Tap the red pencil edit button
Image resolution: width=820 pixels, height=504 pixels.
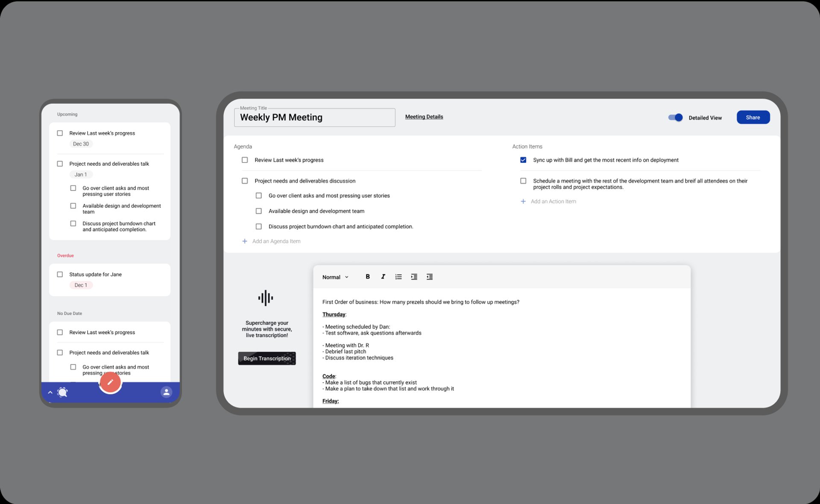pos(110,382)
